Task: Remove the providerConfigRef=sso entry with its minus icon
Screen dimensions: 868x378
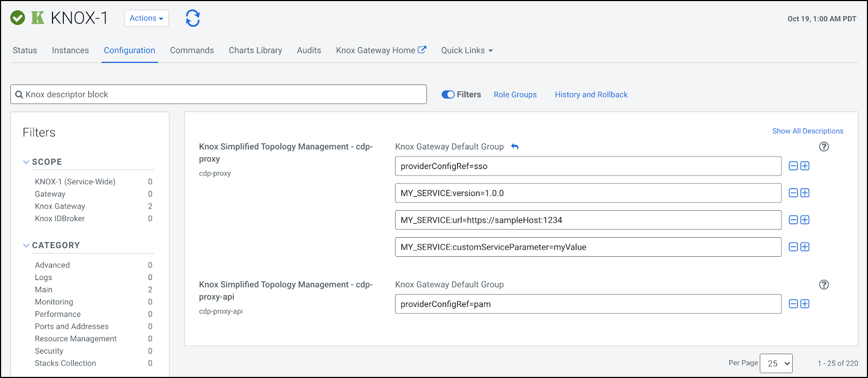Action: [793, 166]
